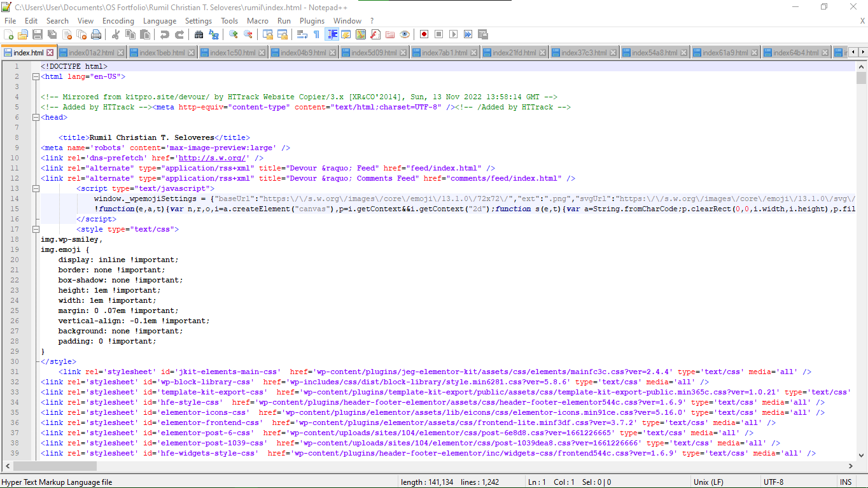Collapse the code fold at line 2
Image resolution: width=868 pixels, height=488 pixels.
point(36,77)
